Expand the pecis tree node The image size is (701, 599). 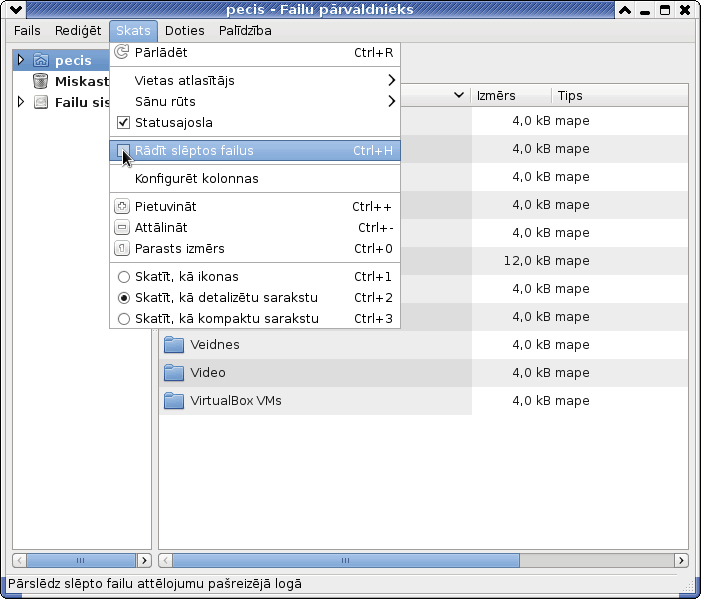(21, 59)
